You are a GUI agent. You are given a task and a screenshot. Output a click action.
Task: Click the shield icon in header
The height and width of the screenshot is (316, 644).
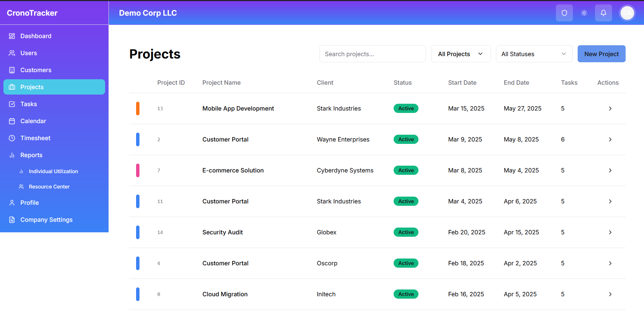[x=564, y=13]
